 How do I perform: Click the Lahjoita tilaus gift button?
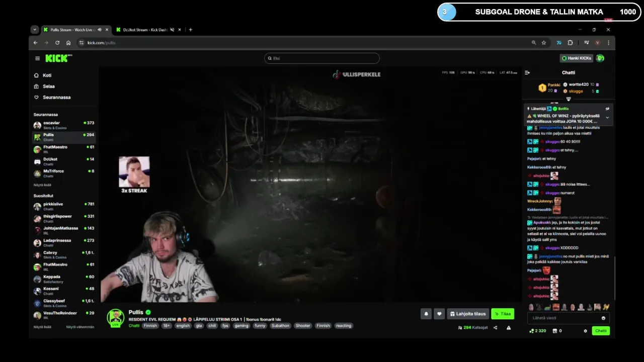468,314
